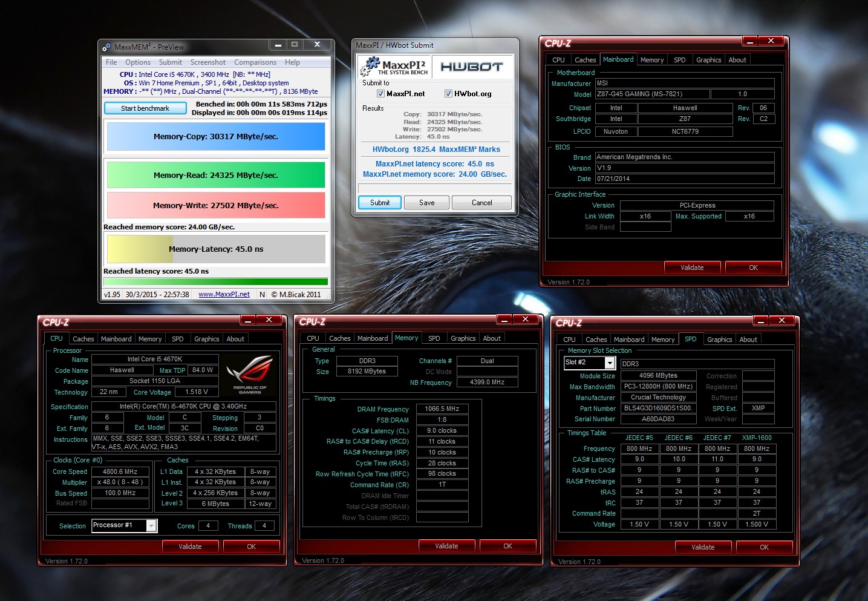Open the Processor #1 selection dropdown
This screenshot has height=601, width=868.
click(152, 525)
